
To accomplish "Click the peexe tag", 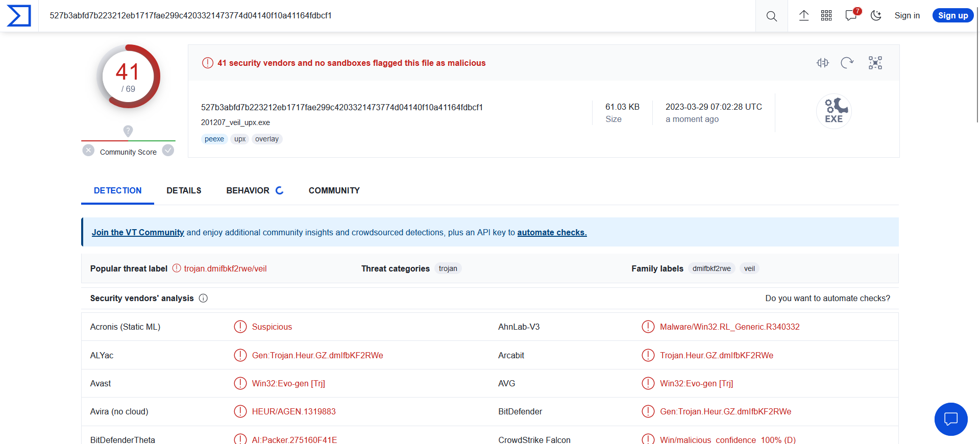I will point(214,139).
